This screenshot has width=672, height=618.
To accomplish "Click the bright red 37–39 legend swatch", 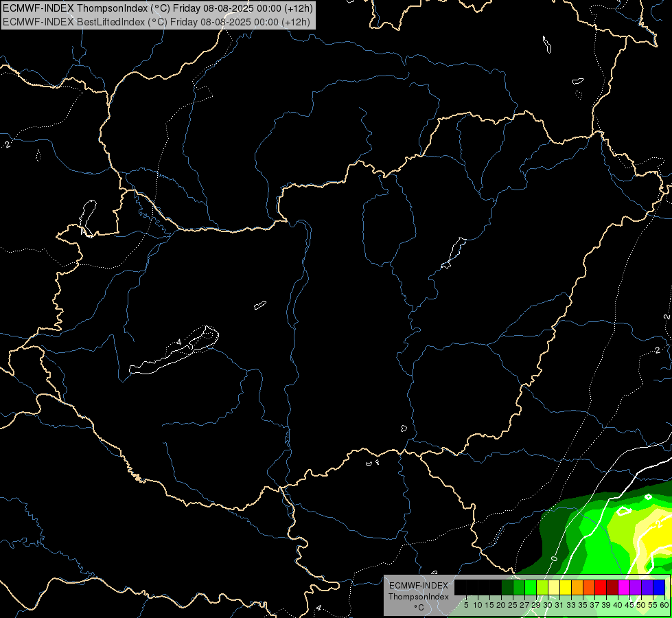I will (x=601, y=588).
